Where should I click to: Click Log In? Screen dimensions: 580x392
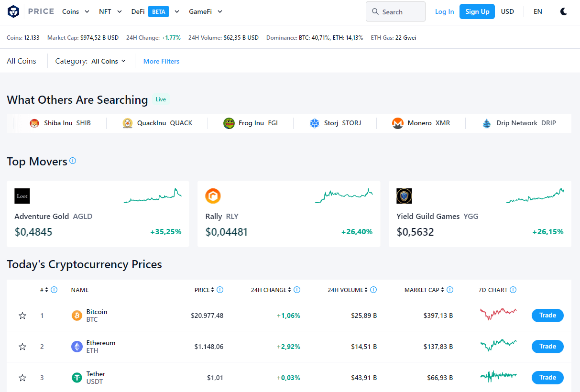pos(445,11)
